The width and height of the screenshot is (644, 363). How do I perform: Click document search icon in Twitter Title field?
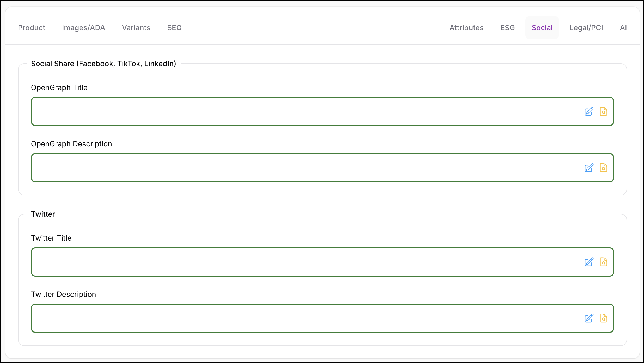tap(603, 262)
